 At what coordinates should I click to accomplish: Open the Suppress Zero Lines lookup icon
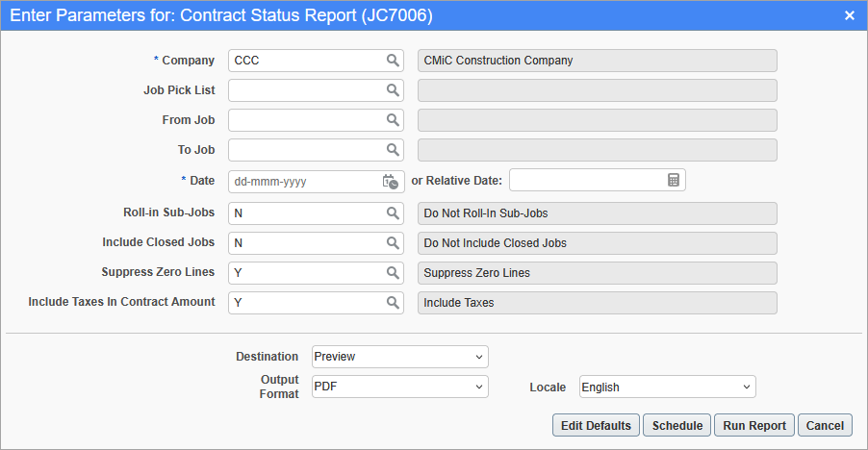393,272
